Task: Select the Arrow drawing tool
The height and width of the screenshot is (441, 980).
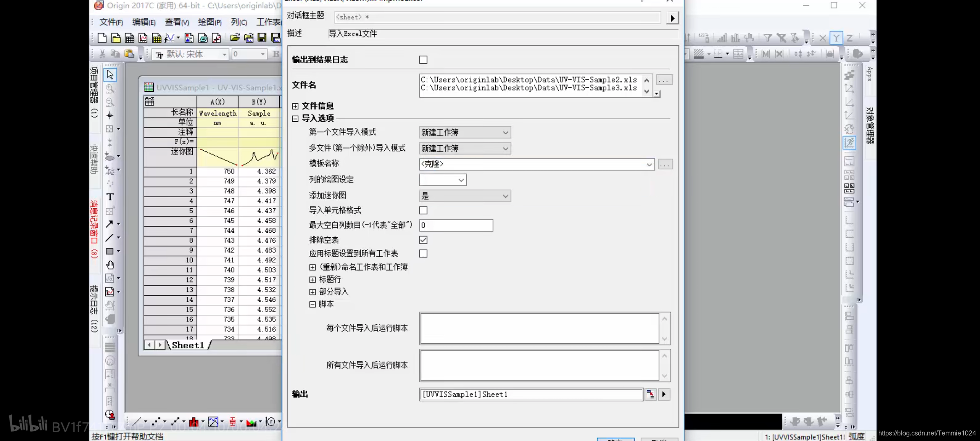Action: point(109,224)
